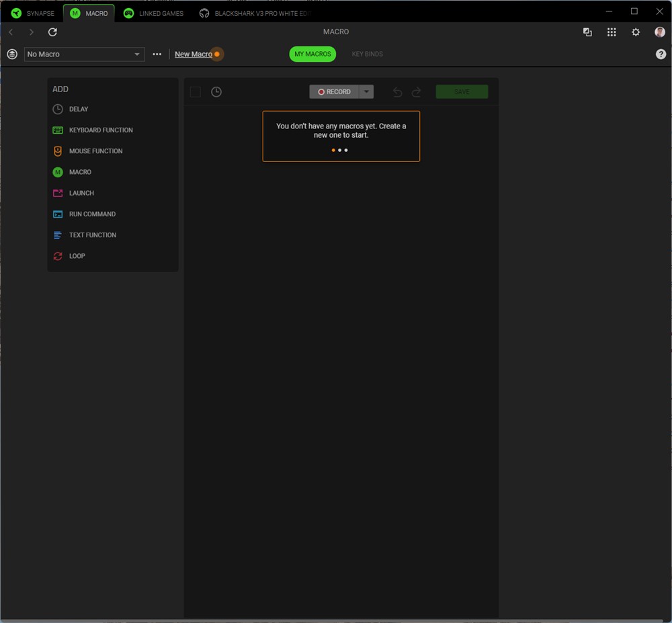Viewport: 672px width, 623px height.
Task: Add a Loop action
Action: click(x=77, y=256)
